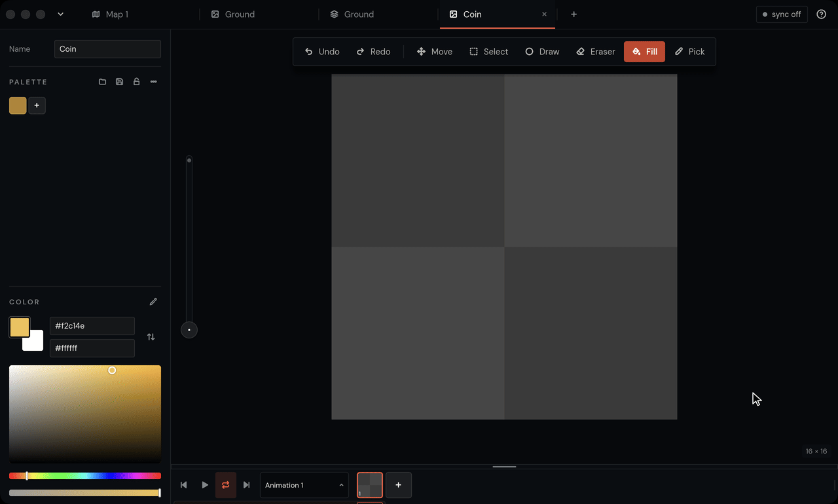
Task: Open palette folder icon
Action: 102,82
